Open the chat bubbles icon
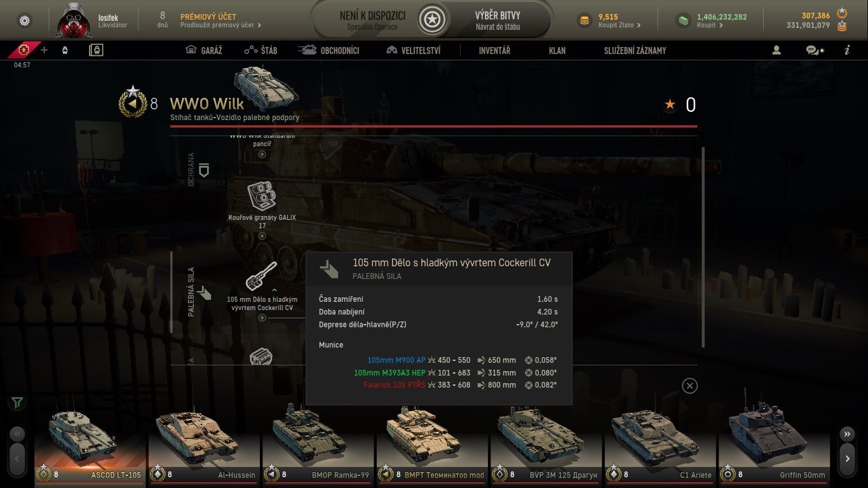The width and height of the screenshot is (868, 488). (814, 50)
